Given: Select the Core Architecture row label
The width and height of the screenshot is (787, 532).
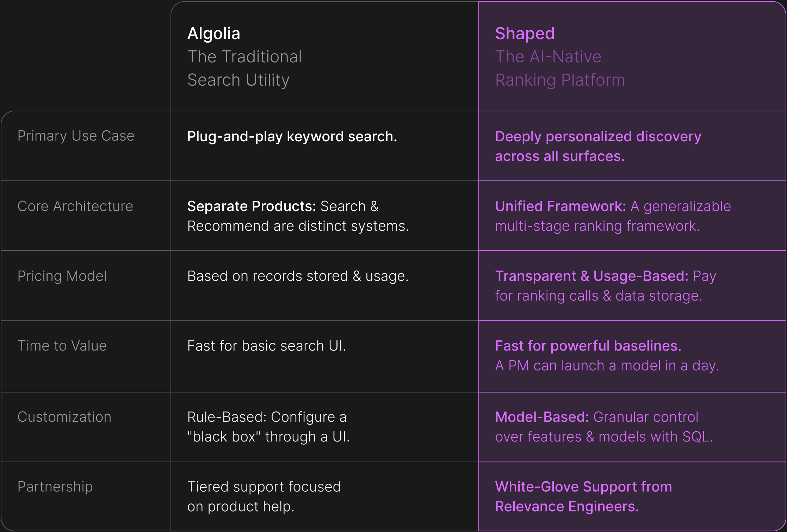Looking at the screenshot, I should click(x=75, y=206).
